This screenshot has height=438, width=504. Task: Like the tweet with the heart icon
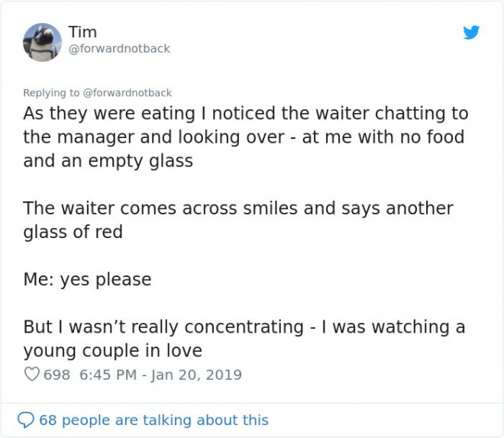(31, 375)
